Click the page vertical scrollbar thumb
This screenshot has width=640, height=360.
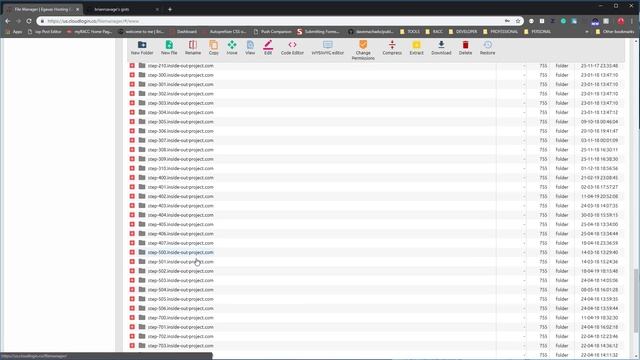tap(636, 300)
